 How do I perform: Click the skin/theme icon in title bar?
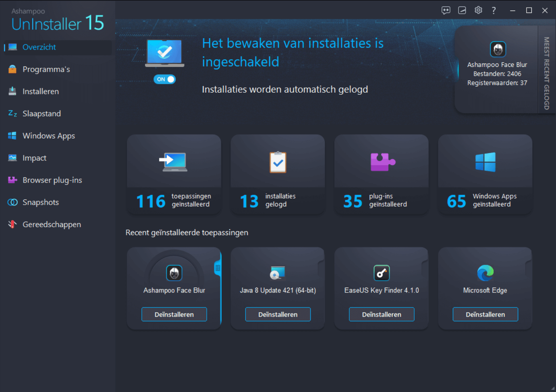pyautogui.click(x=462, y=10)
